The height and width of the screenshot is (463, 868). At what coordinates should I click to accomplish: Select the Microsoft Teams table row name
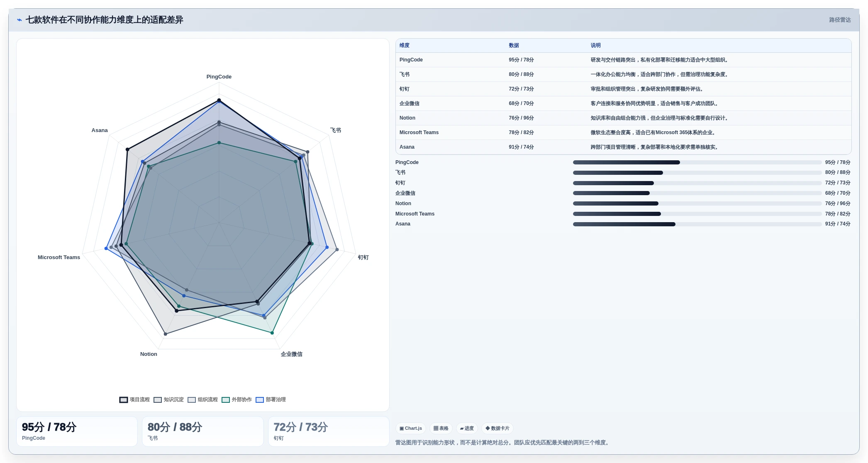(419, 132)
